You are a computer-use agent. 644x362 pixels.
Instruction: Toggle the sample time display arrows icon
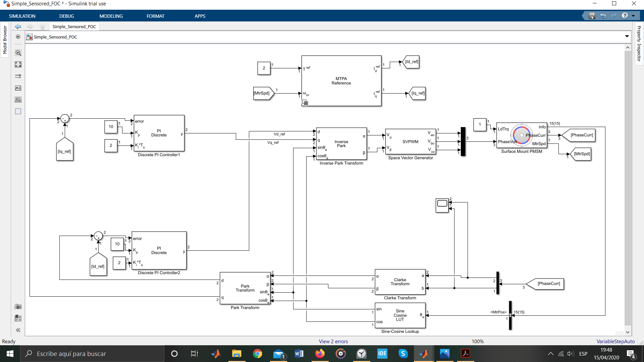point(18,76)
